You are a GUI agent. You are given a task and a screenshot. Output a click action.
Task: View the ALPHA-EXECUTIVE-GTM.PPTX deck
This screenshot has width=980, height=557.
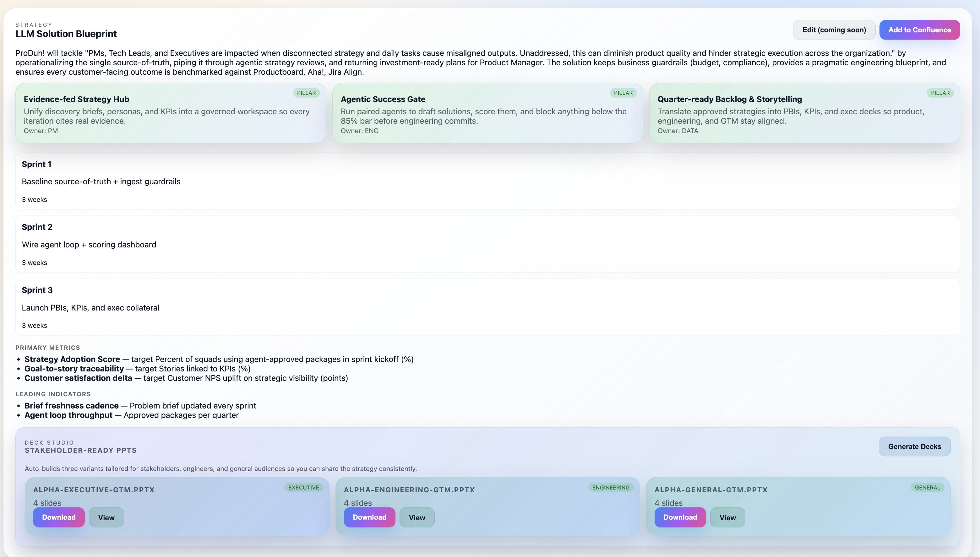(106, 518)
